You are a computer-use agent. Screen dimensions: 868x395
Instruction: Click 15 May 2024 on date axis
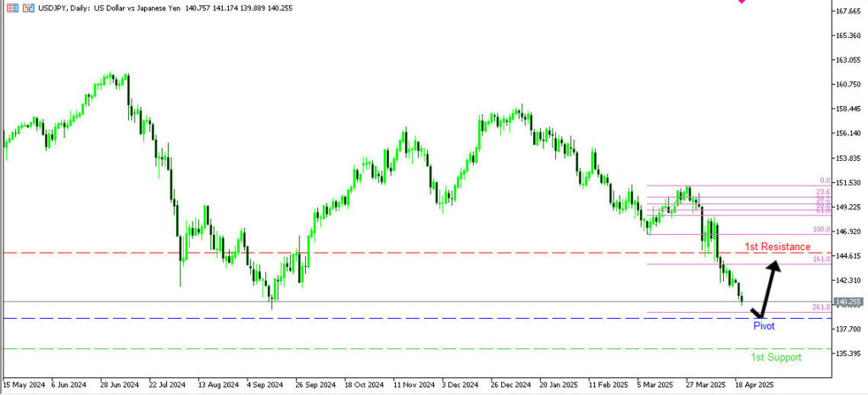click(25, 383)
